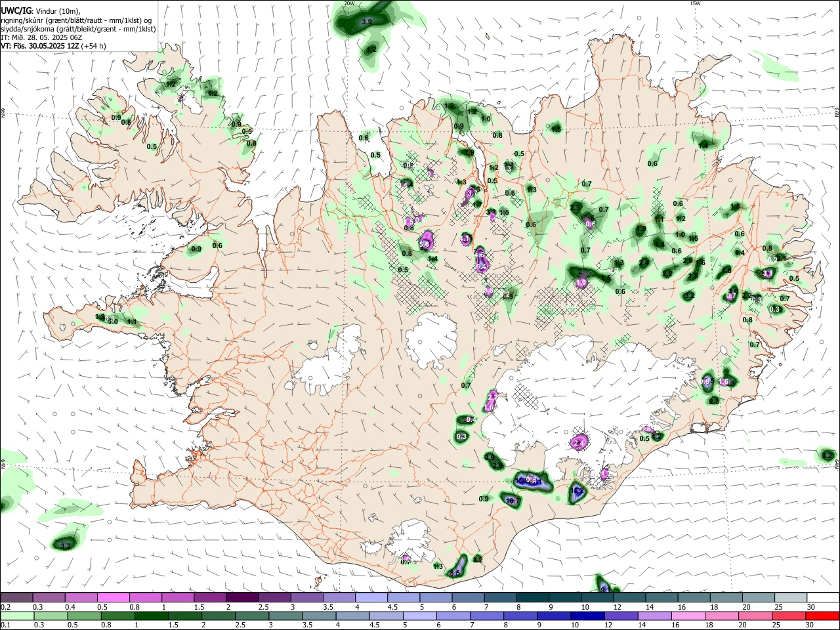
Task: Click the 'slydda/snjókoma' legend description line
Action: pyautogui.click(x=78, y=29)
